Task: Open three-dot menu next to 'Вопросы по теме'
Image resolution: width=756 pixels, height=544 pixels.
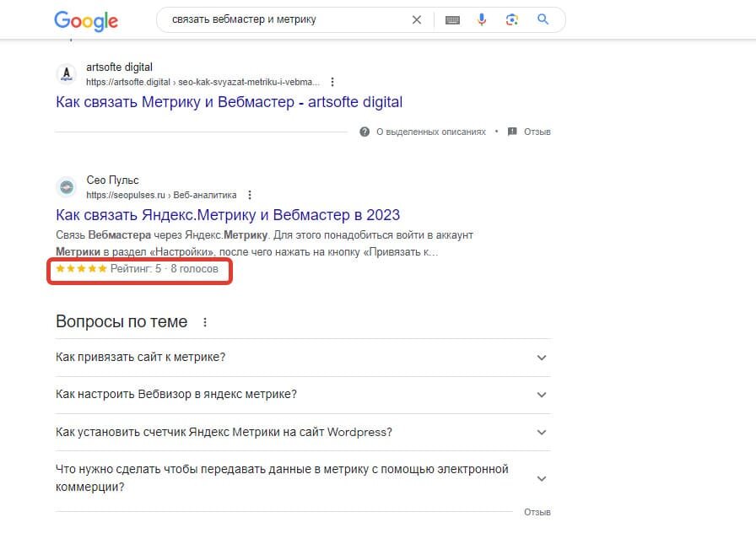Action: [x=205, y=322]
